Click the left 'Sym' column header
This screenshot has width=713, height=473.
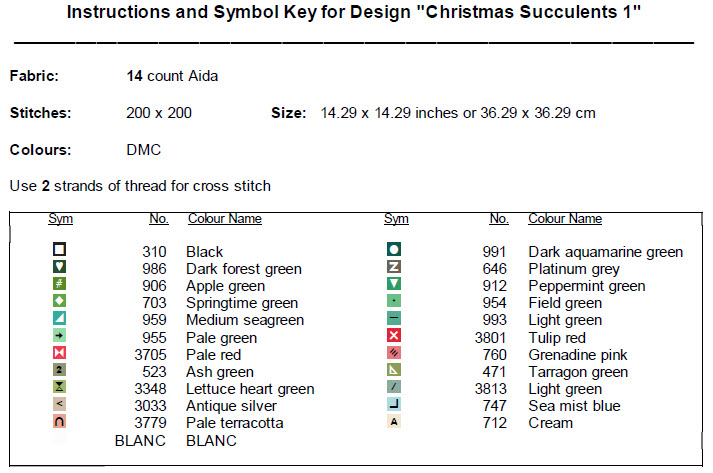[60, 219]
